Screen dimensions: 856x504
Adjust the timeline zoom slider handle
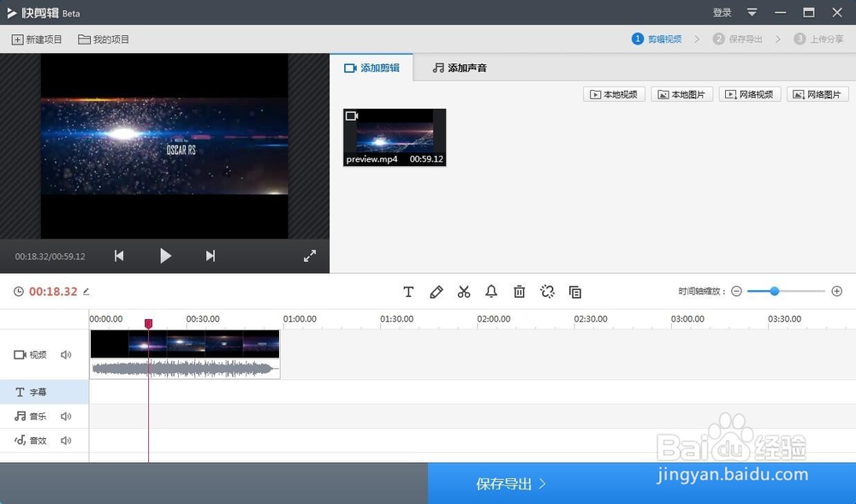tap(774, 291)
